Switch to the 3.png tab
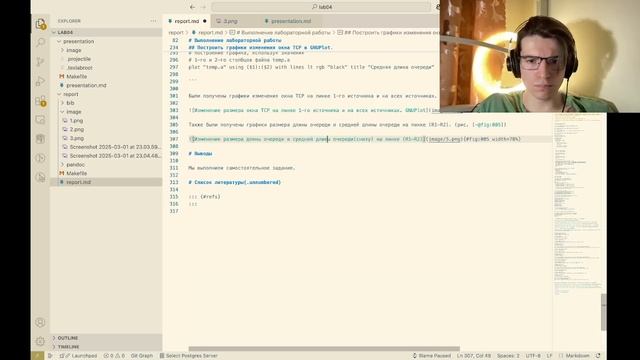 click(x=230, y=21)
